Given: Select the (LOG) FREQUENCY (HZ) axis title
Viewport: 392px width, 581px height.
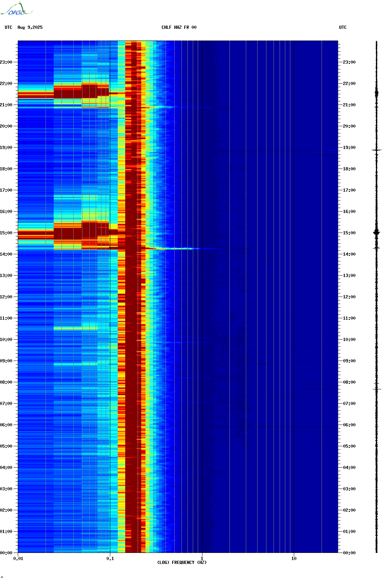Looking at the screenshot, I should pyautogui.click(x=182, y=563).
